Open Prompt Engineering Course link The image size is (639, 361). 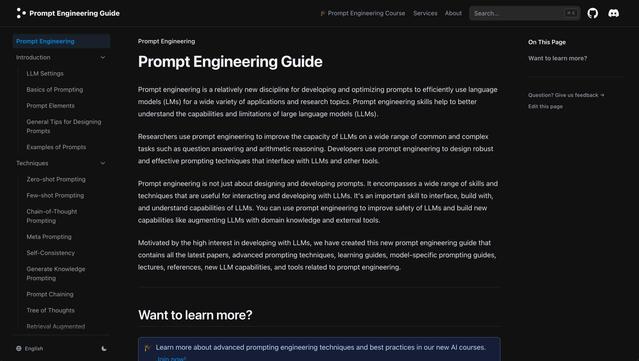tap(363, 13)
